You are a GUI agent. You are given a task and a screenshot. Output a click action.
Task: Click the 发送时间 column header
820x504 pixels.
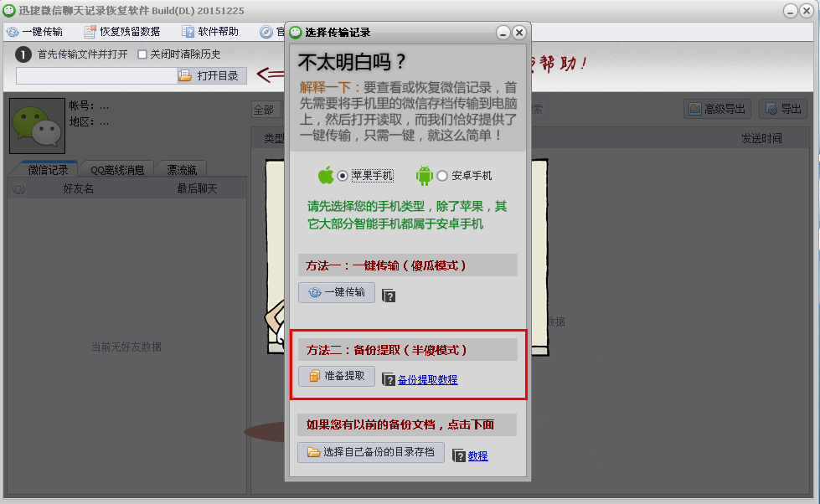pos(761,138)
